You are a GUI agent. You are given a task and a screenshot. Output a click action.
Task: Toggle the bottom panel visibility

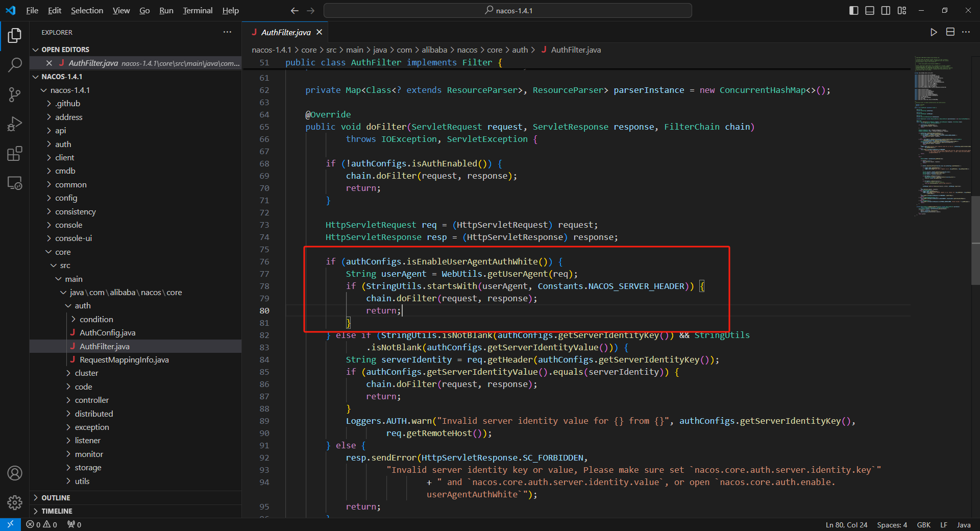coord(870,11)
